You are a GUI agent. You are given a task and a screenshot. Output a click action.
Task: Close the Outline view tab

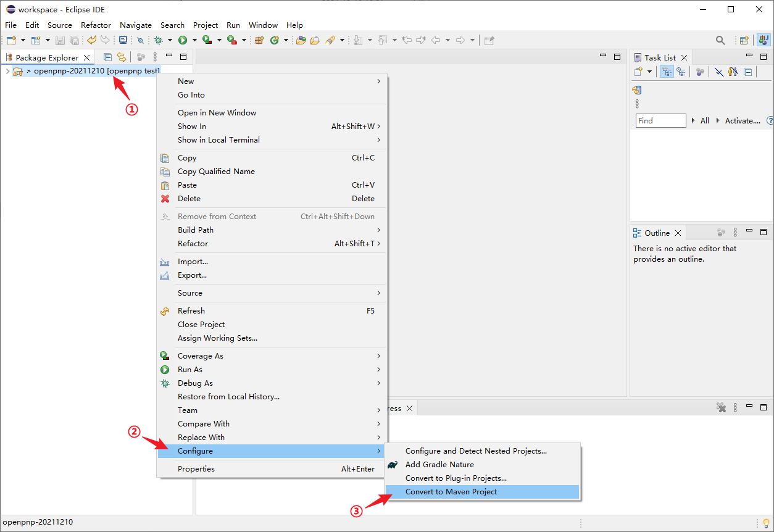[678, 233]
